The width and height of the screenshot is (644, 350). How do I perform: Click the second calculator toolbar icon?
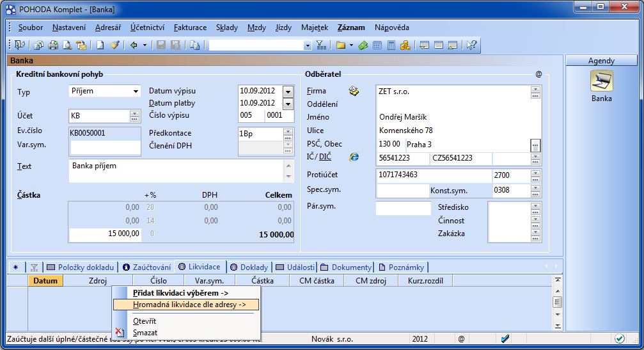[x=391, y=45]
